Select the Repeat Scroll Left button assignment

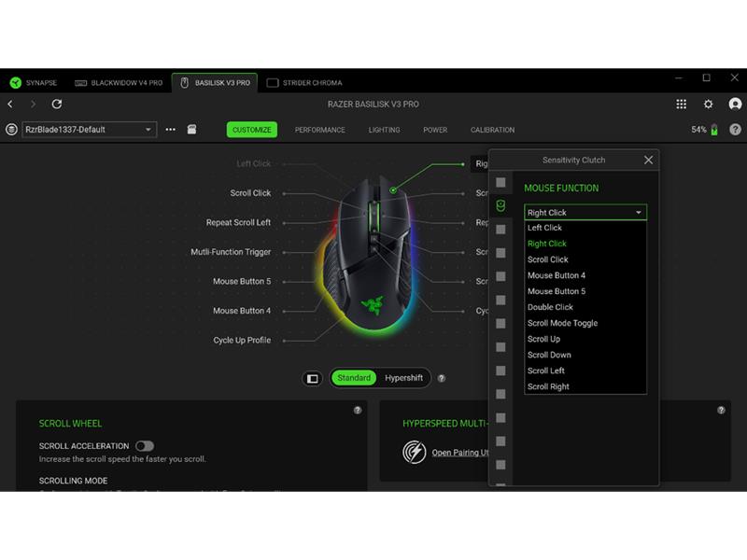pos(238,222)
